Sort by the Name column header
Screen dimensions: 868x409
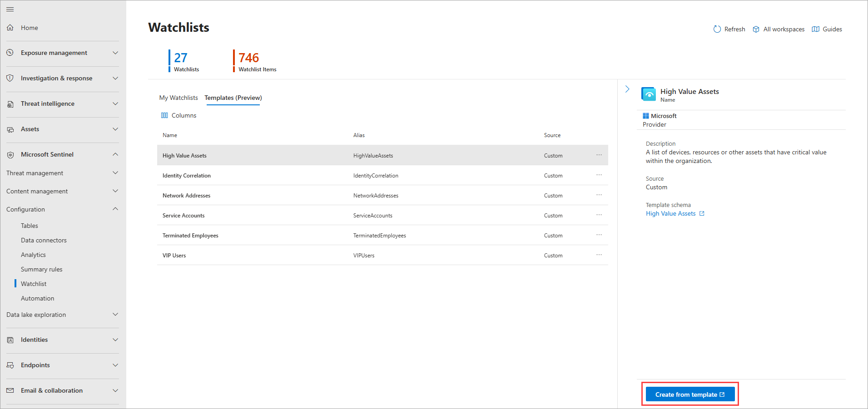(170, 135)
